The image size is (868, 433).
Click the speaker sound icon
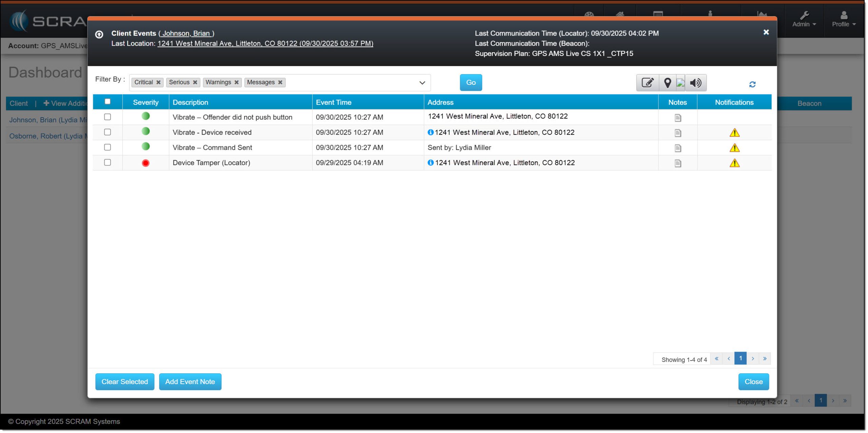(695, 83)
